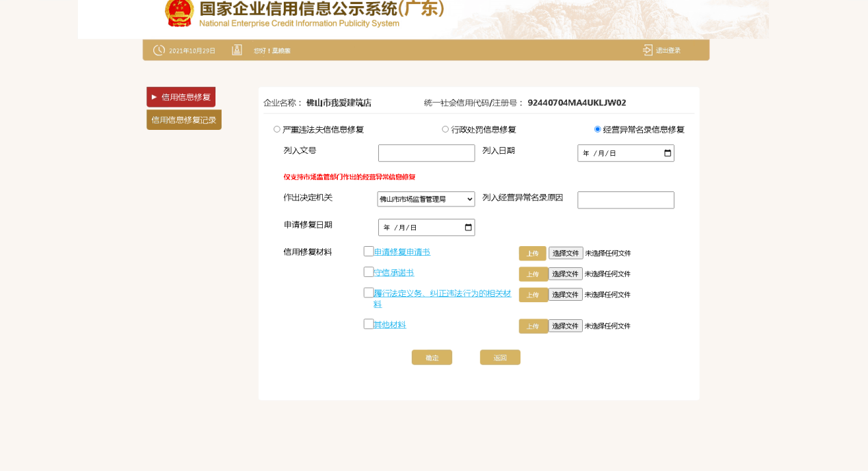Click 上传 button for 申请修复申请书 row
This screenshot has height=471, width=868.
coord(532,254)
